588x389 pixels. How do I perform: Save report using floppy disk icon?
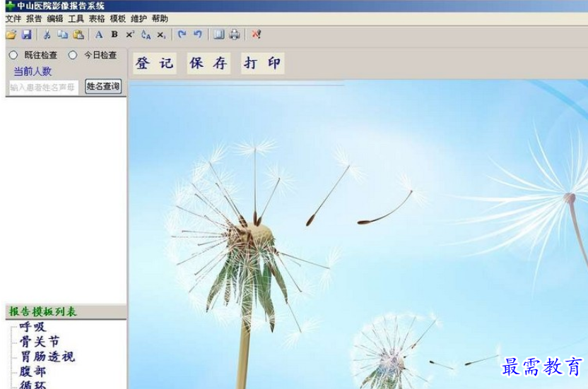27,35
